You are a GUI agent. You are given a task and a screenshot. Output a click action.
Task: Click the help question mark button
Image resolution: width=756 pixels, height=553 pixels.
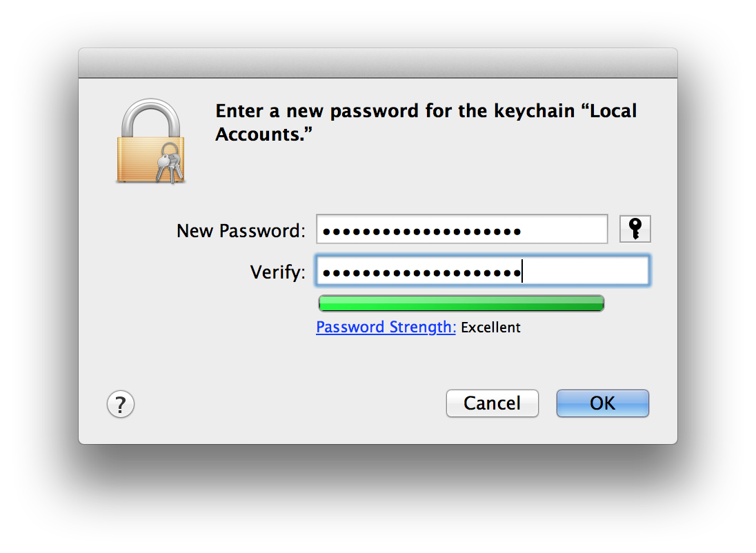click(121, 404)
